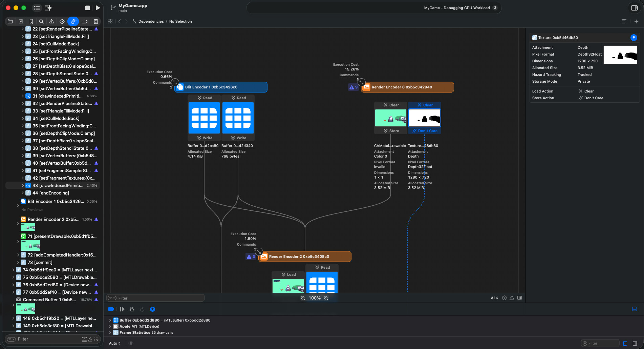Toggle the inspector sidebar visibility button
Viewport: 644px width, 349px height.
[x=634, y=8]
